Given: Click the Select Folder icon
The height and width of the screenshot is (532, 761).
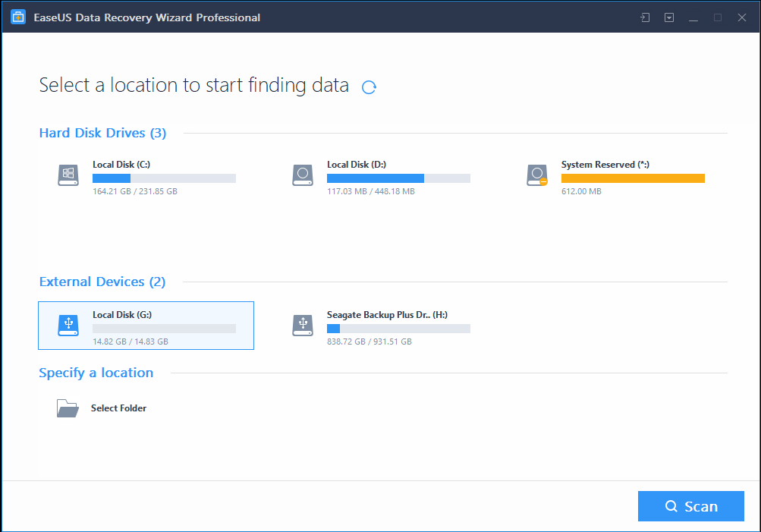Looking at the screenshot, I should (68, 408).
